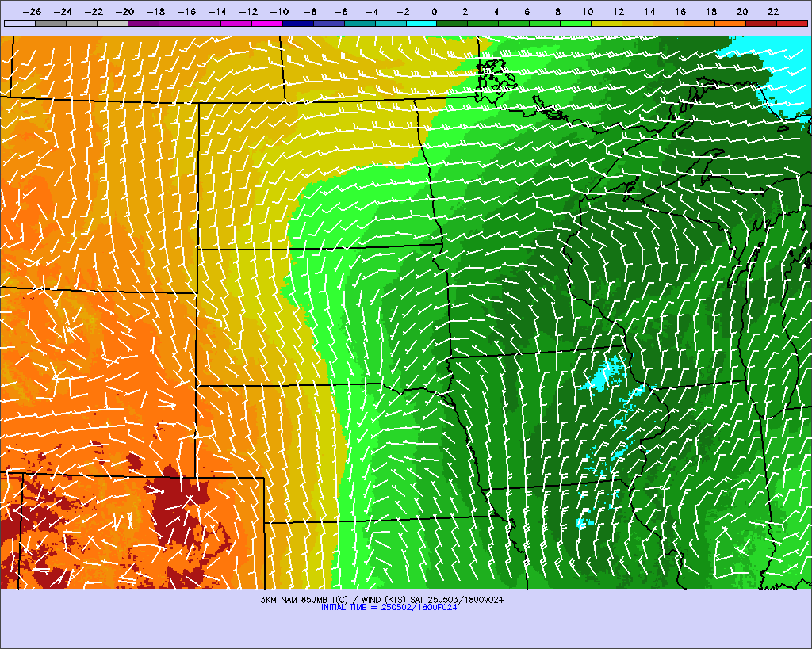Select the "-6" temperature label
The height and width of the screenshot is (649, 812).
pyautogui.click(x=342, y=11)
